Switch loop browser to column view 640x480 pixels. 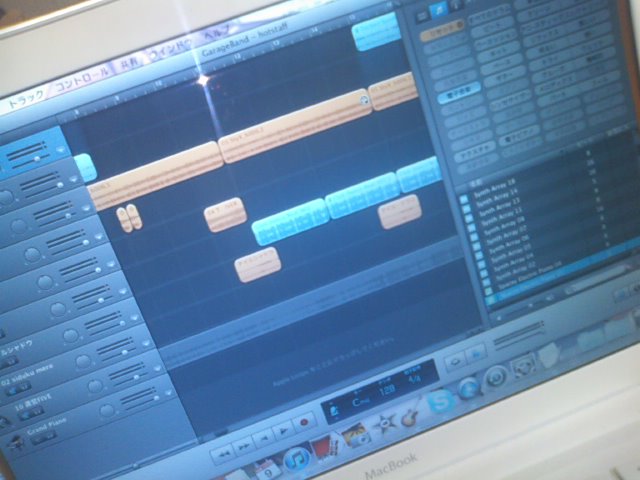[422, 16]
